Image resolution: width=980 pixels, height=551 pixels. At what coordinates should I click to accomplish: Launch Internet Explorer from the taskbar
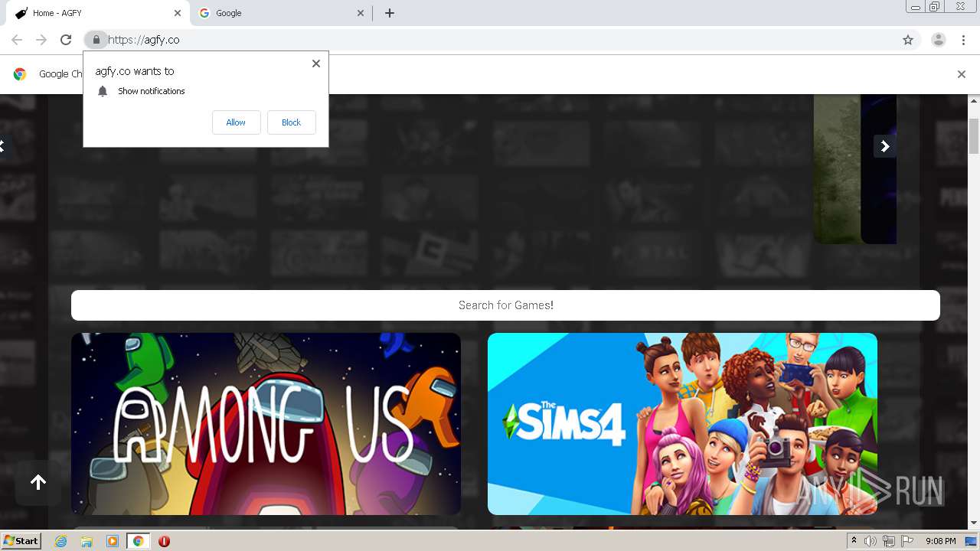tap(60, 541)
